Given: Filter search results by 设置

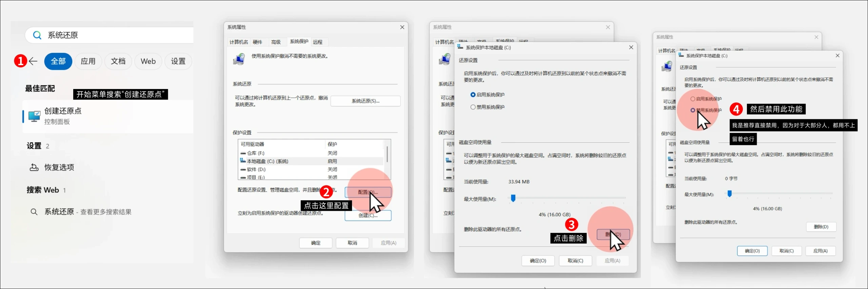Looking at the screenshot, I should (178, 61).
